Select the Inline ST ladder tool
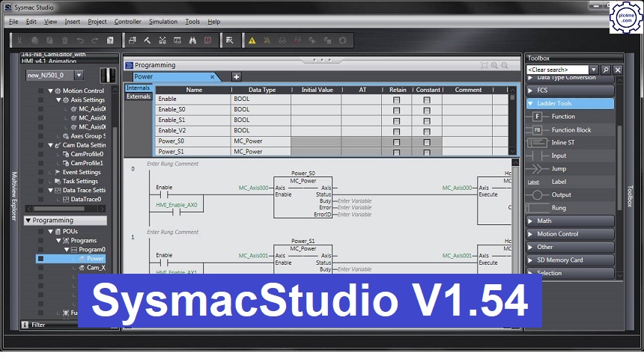644x359 pixels. [563, 142]
